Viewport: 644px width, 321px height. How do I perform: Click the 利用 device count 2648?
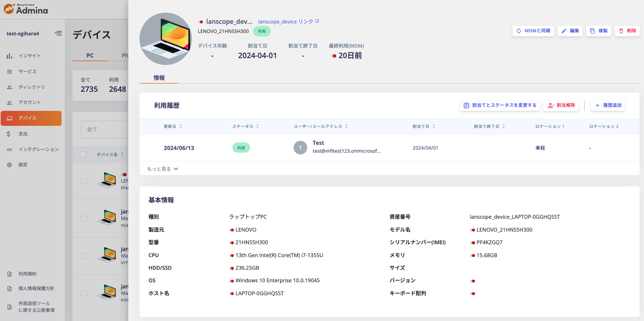[x=118, y=89]
